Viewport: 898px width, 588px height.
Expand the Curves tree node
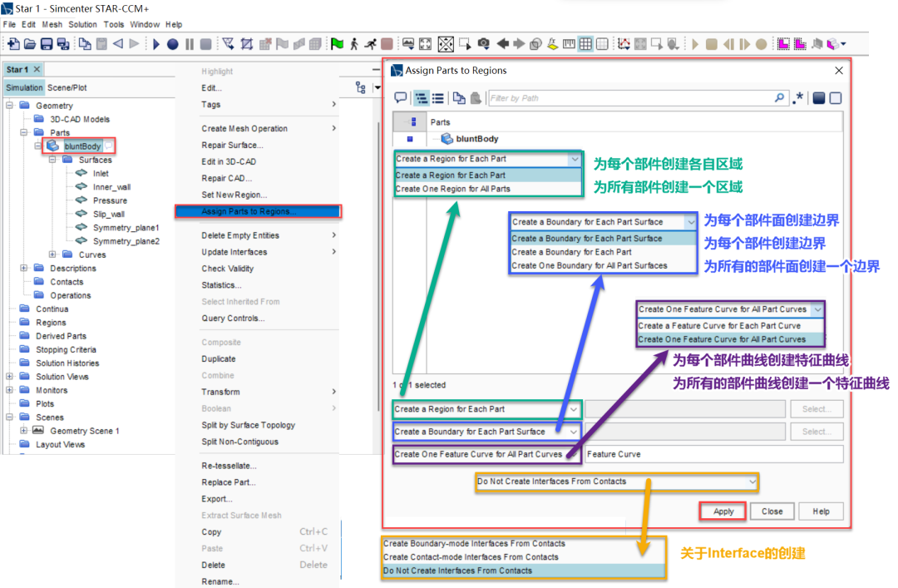coord(52,254)
